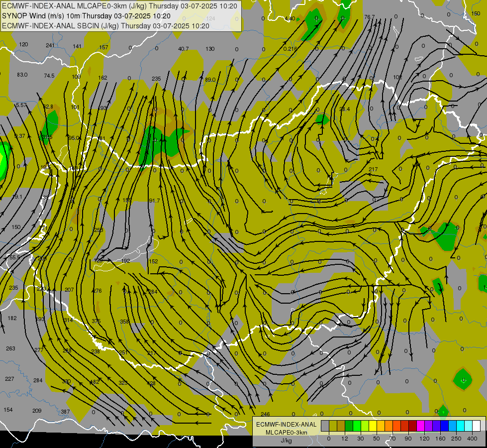Click the map value '263'
487x448 pixels.
pos(10,348)
